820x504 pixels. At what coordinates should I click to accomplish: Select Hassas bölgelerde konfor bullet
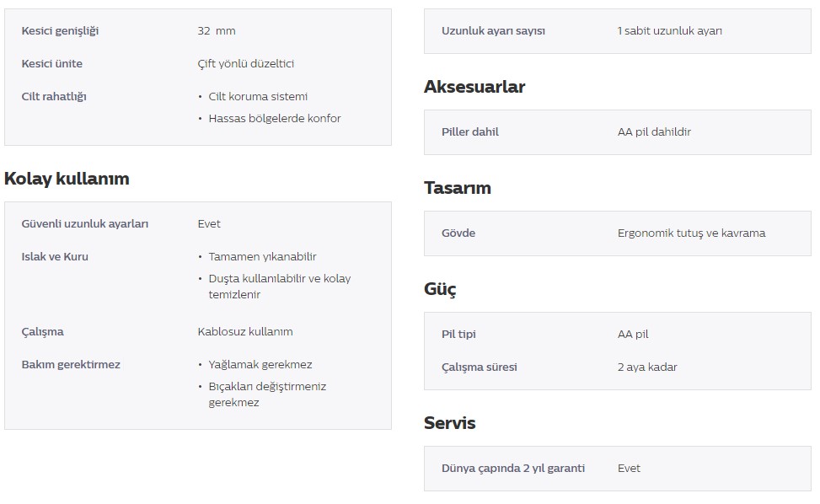[x=275, y=119]
